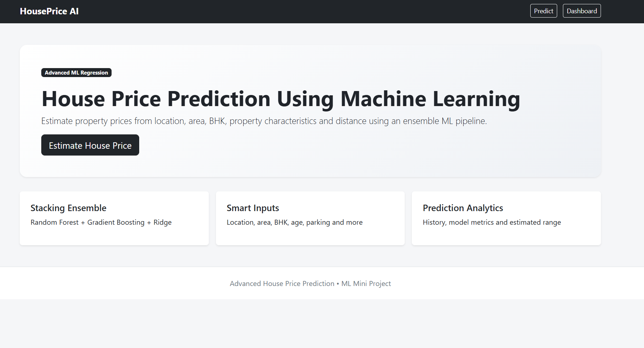Click Gradient Boosting text in ensemble card
This screenshot has height=348, width=644.
[x=116, y=222]
